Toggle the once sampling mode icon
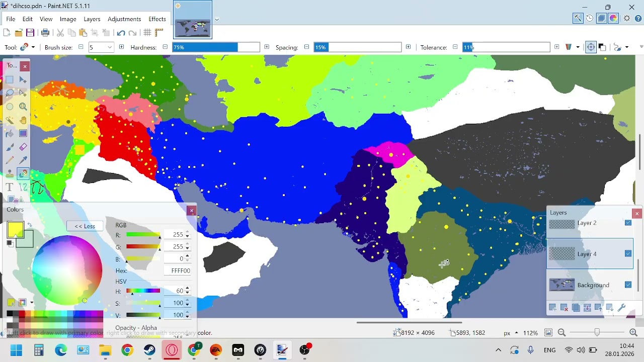 [x=591, y=47]
